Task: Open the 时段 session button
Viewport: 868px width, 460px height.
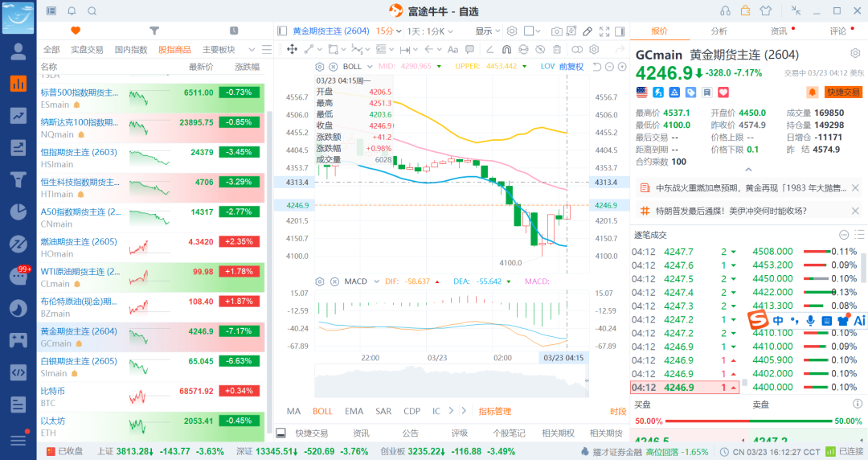Action: click(x=618, y=411)
